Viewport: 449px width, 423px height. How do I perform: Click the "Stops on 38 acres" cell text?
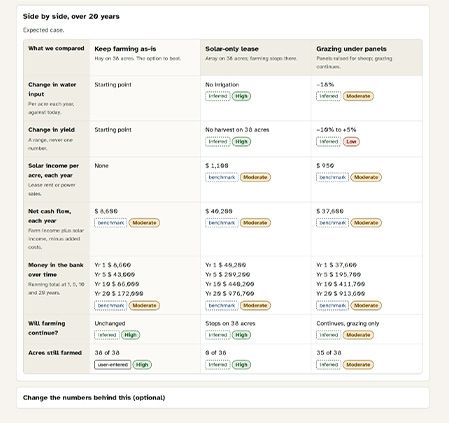(230, 323)
